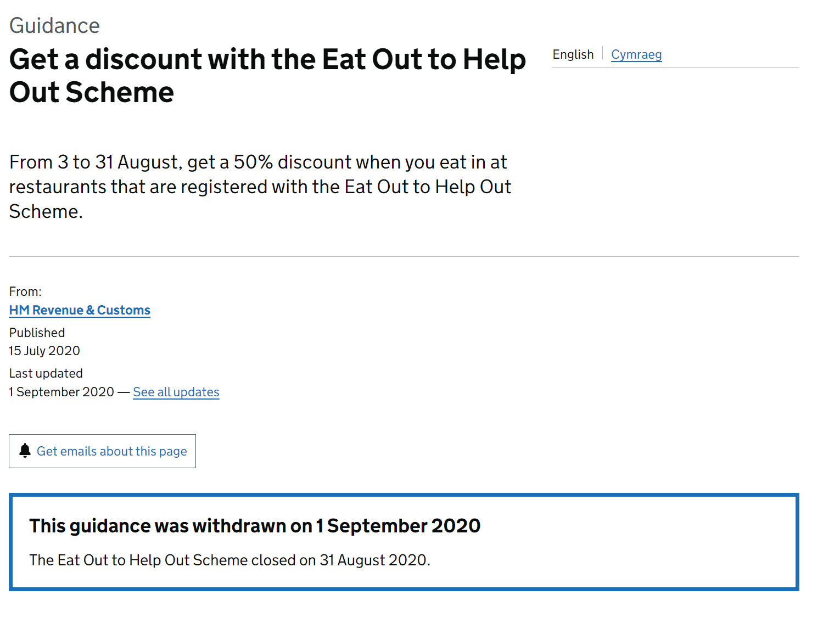The width and height of the screenshot is (840, 629).
Task: Click the summary paragraph about the 50% discount
Action: (260, 187)
